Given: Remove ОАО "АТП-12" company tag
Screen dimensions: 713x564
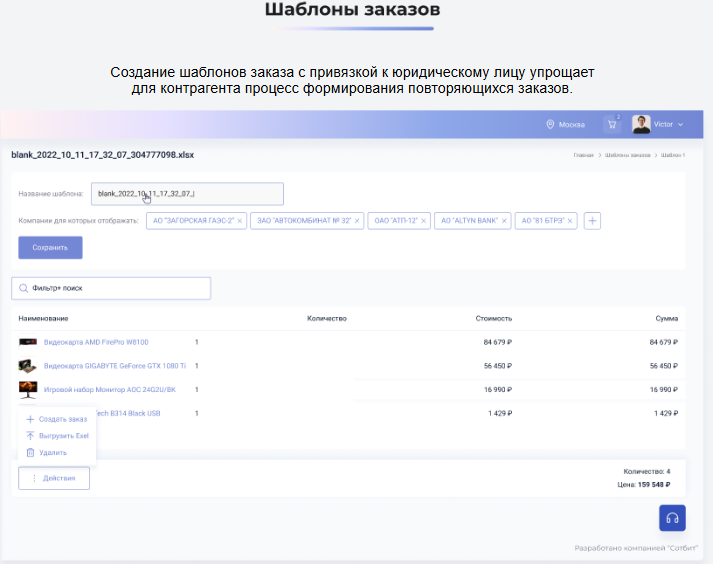Looking at the screenshot, I should pos(424,221).
